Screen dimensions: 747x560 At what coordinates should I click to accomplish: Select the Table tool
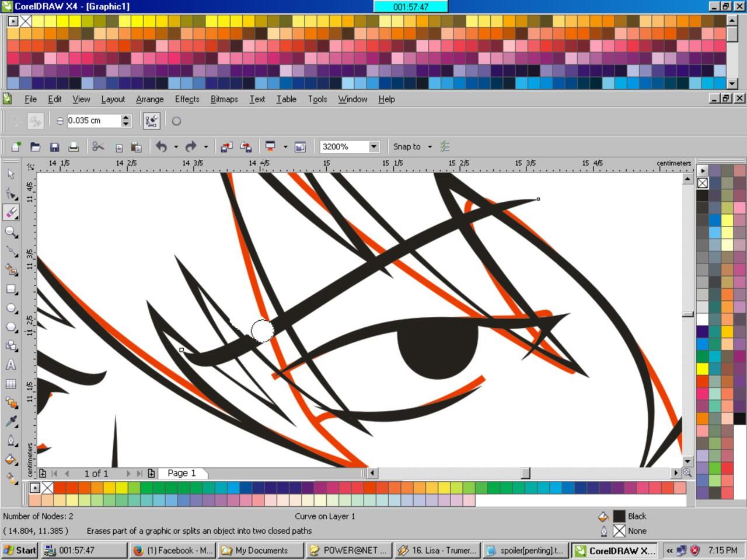coord(11,383)
